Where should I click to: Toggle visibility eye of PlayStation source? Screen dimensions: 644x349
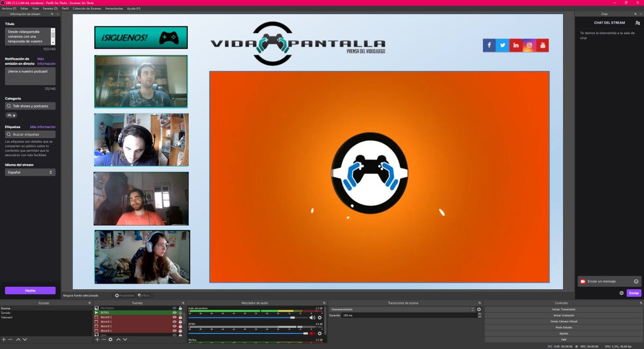click(x=174, y=308)
